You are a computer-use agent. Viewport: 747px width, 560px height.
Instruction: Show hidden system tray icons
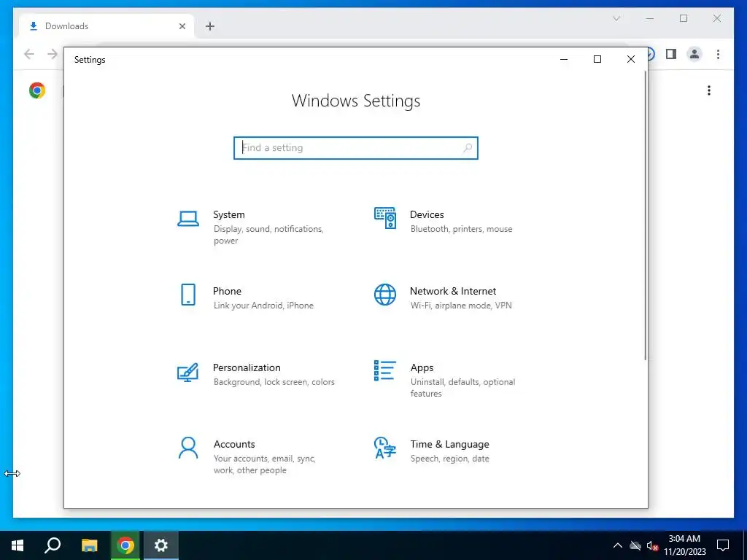tap(617, 545)
